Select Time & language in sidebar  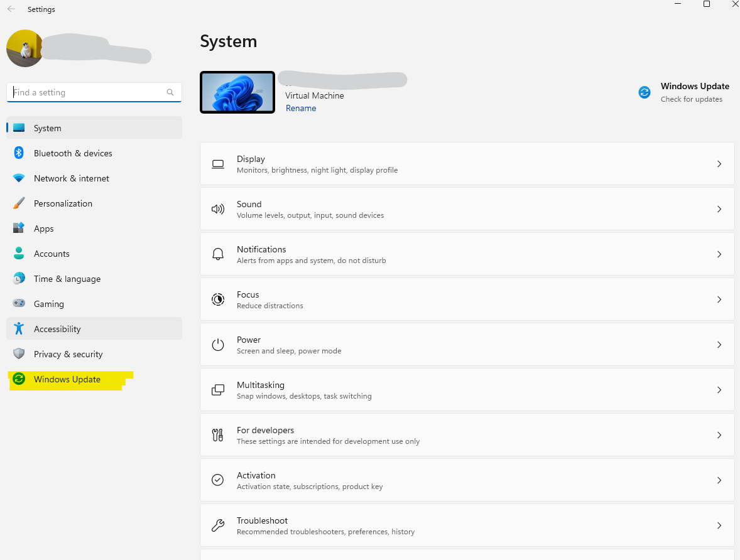[94, 278]
